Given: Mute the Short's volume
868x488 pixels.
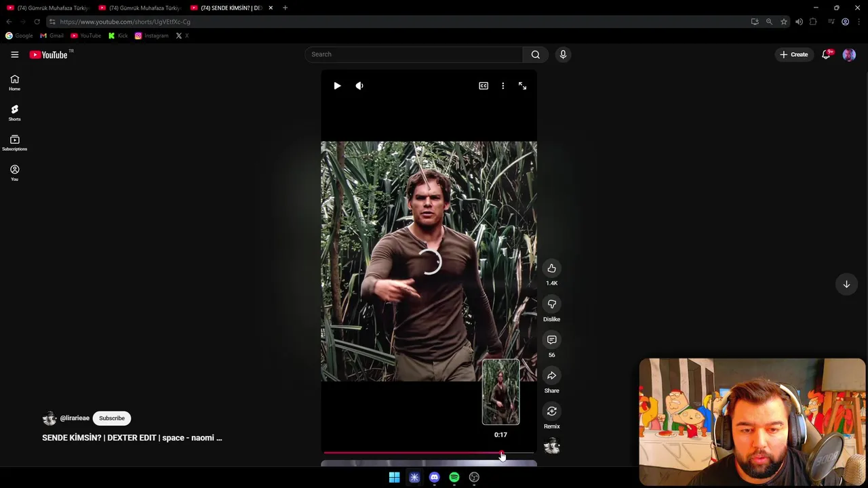Looking at the screenshot, I should [359, 85].
